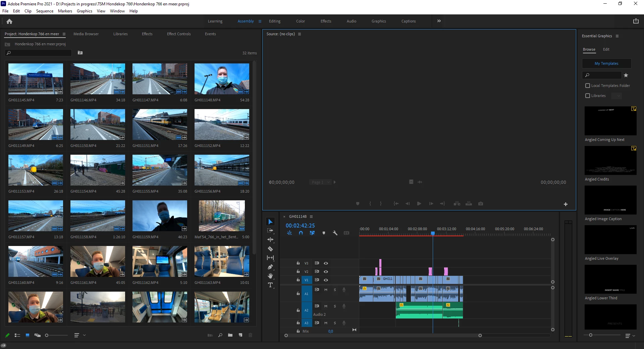644x349 pixels.
Task: Adjust thumbnail zoom slider in Project panel
Action: (x=47, y=335)
